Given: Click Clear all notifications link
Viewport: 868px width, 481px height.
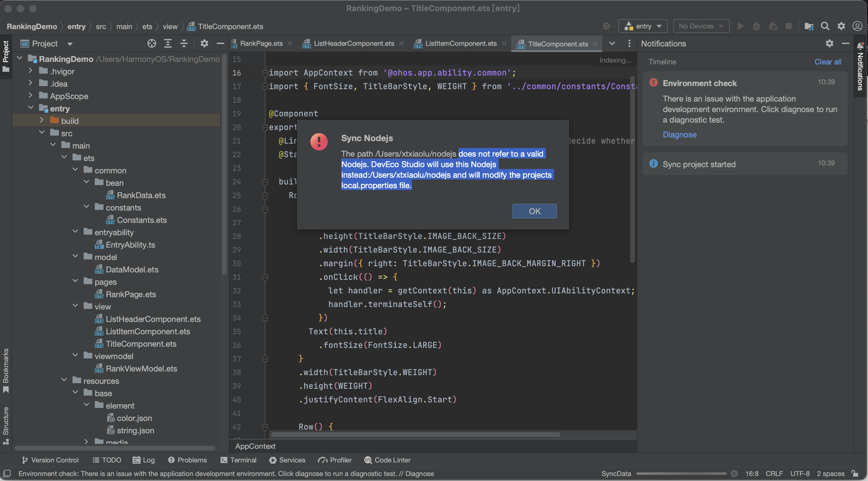Looking at the screenshot, I should pos(827,62).
